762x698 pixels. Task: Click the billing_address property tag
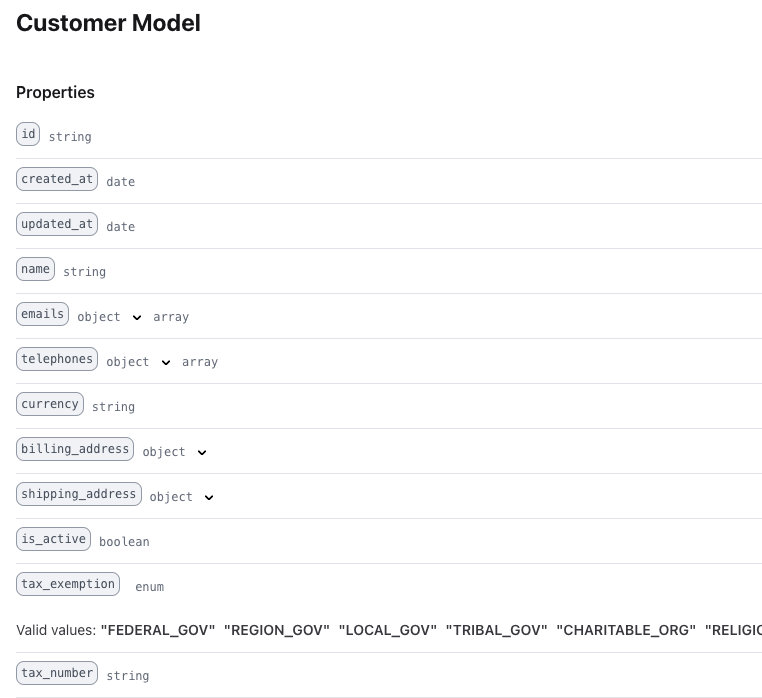coord(75,449)
